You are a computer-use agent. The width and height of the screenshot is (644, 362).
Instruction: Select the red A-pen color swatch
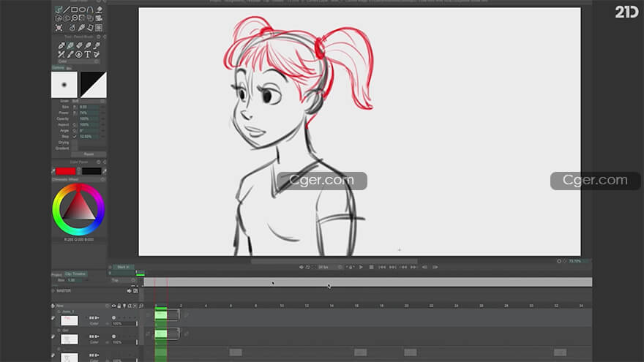point(66,171)
